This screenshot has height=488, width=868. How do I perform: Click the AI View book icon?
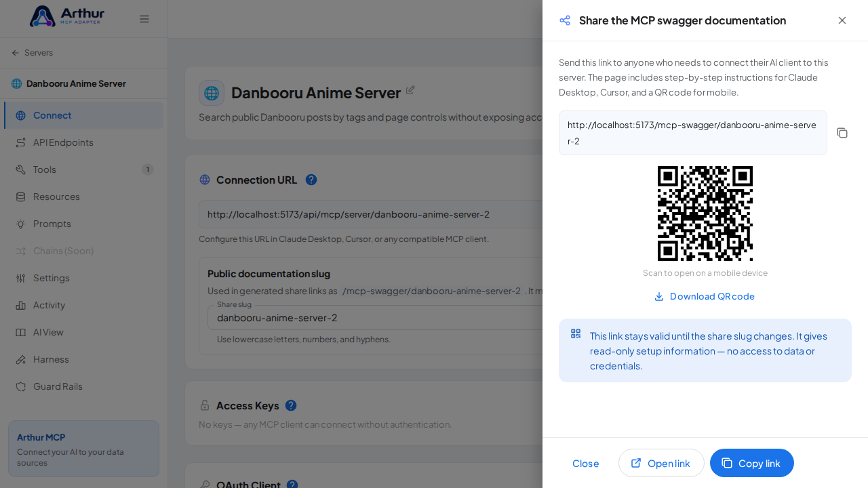point(21,332)
